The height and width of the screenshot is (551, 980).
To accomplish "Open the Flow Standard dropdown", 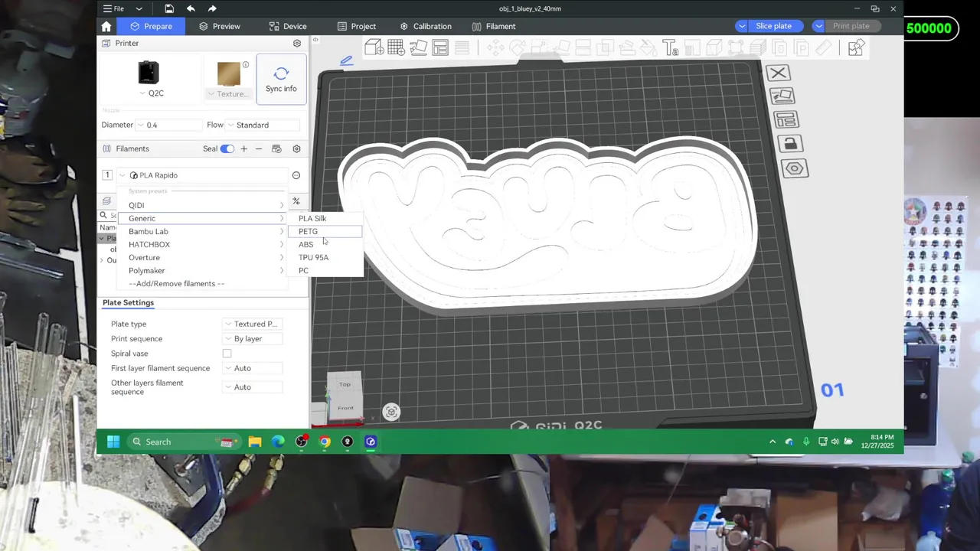I will click(x=264, y=125).
